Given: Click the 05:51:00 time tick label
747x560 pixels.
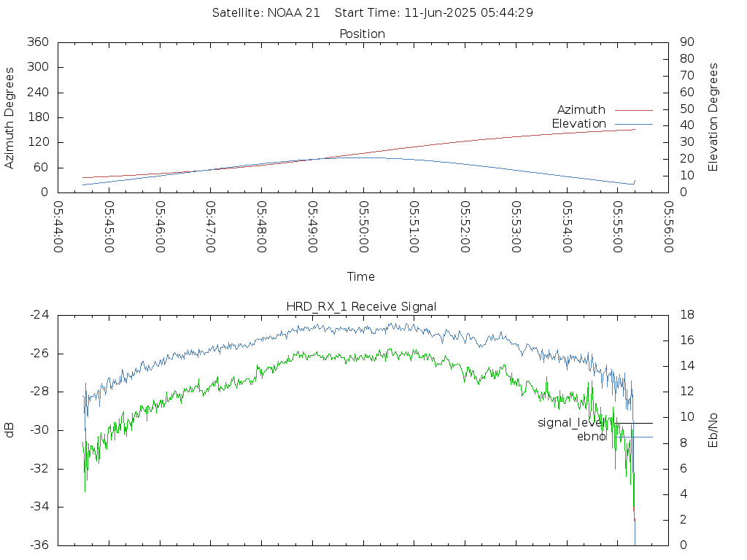Looking at the screenshot, I should coord(414,227).
